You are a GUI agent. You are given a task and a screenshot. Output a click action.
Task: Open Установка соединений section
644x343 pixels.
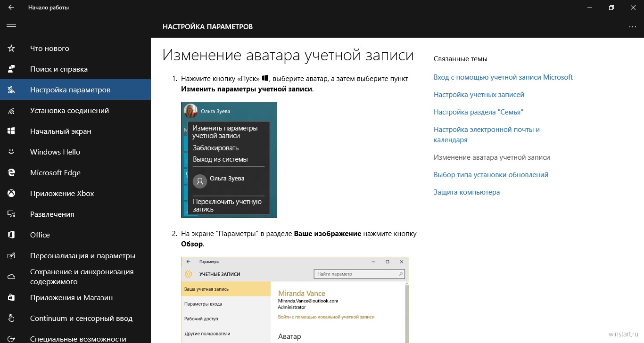[x=75, y=111]
